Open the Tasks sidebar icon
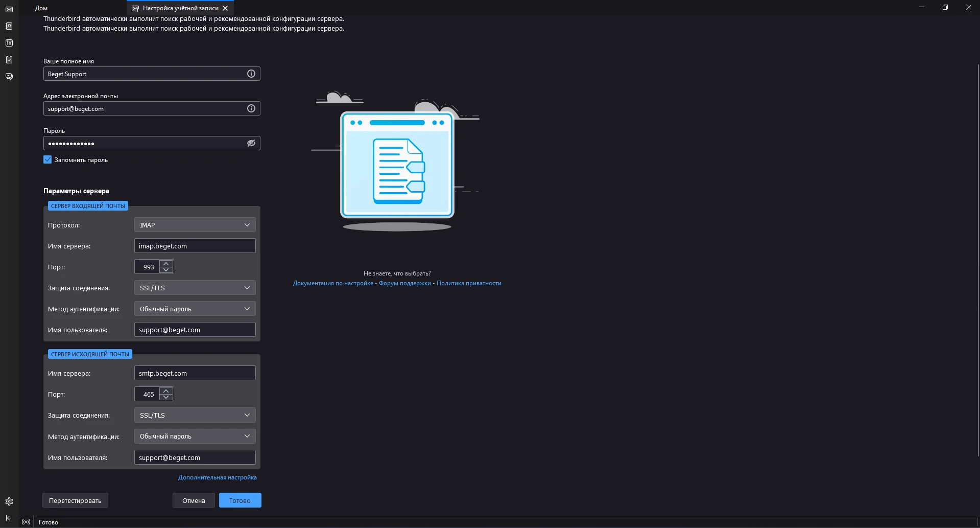 [x=9, y=60]
